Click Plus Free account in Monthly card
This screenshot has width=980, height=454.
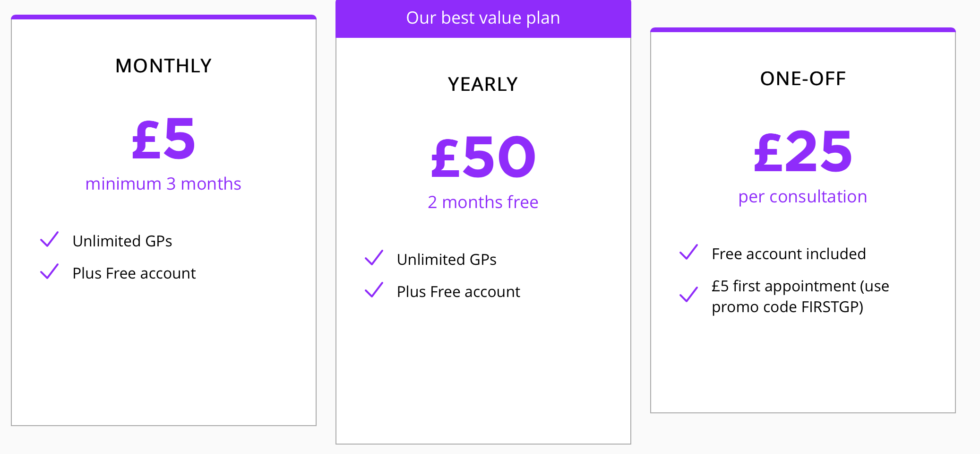coord(134,273)
